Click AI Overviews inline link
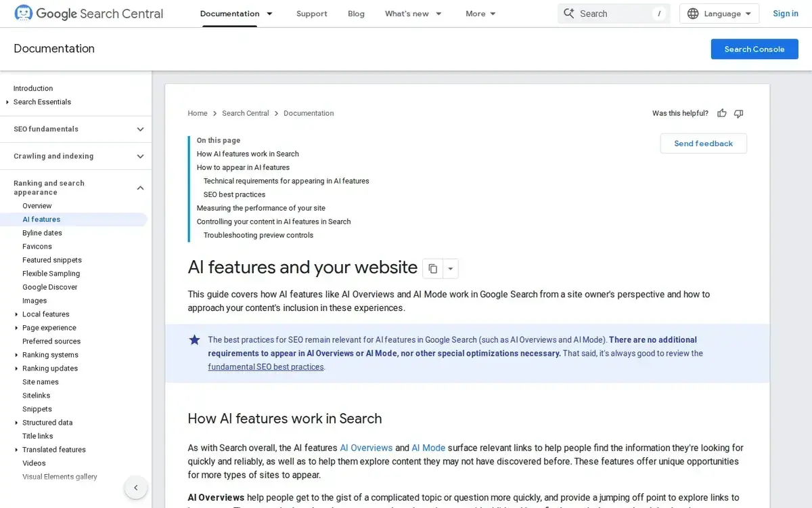The height and width of the screenshot is (508, 812). coord(366,448)
